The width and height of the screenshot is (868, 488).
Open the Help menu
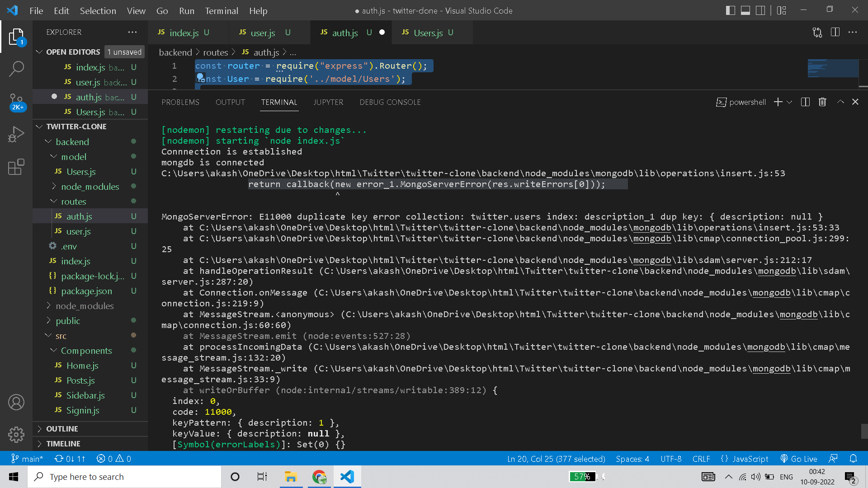coord(258,10)
